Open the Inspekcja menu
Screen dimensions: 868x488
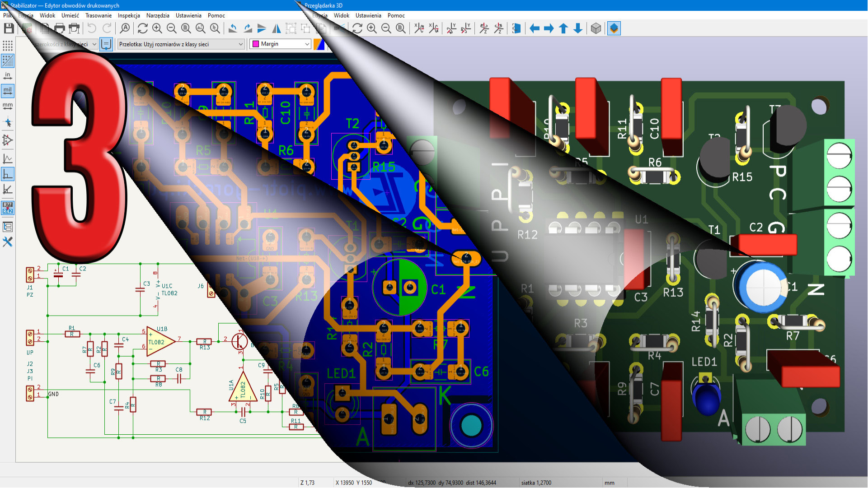pos(129,15)
